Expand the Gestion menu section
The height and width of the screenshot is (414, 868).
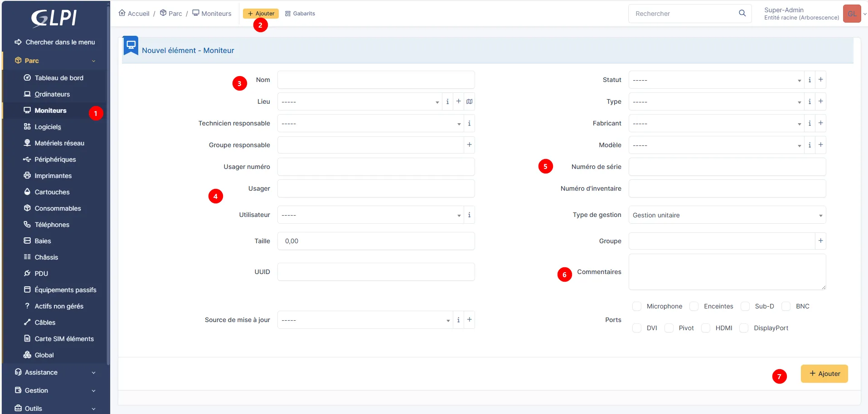click(55, 390)
